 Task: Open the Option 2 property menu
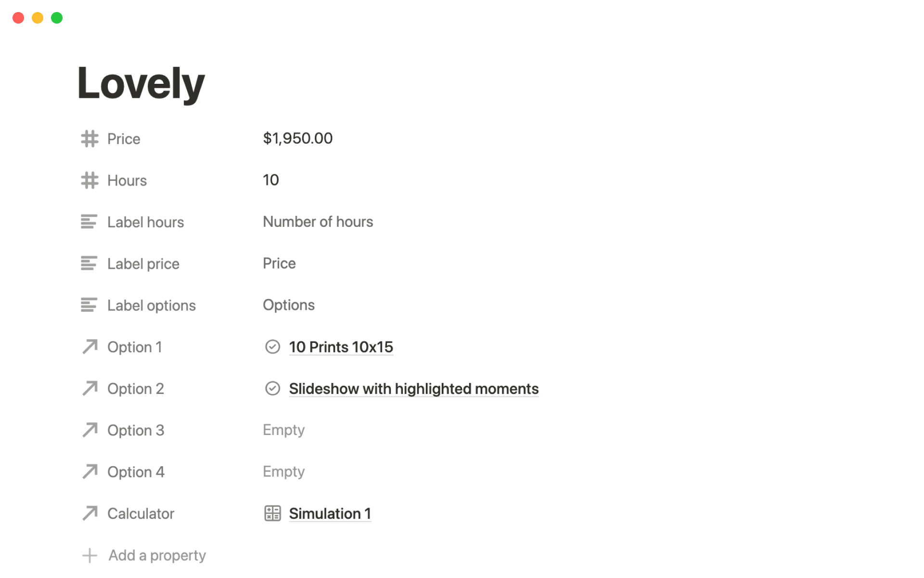pyautogui.click(x=135, y=389)
